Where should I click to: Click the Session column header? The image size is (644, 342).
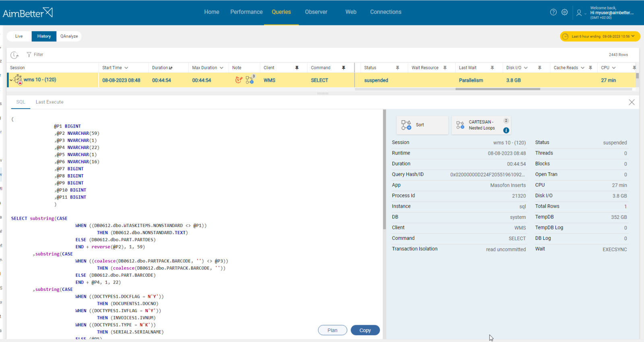tap(17, 68)
